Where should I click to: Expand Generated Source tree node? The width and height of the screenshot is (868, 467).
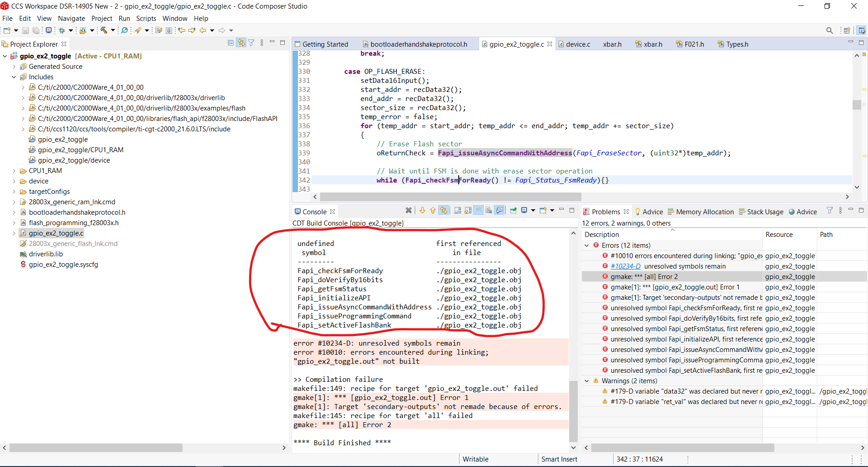point(14,67)
